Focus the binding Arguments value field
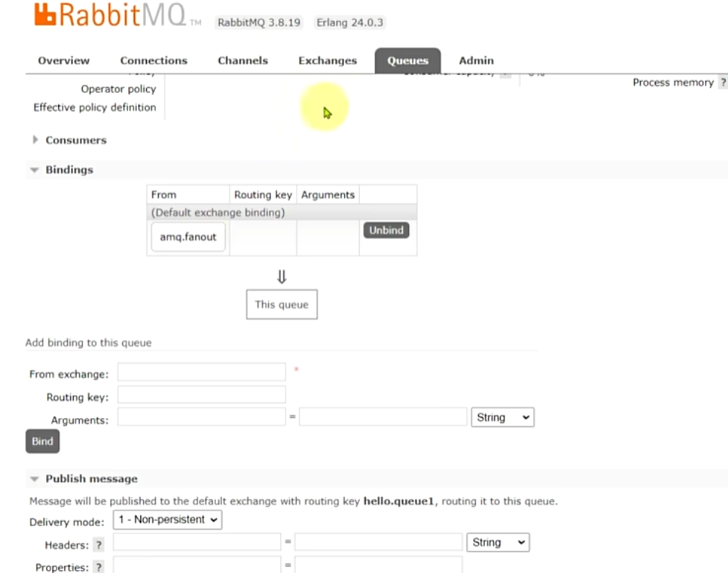728x573 pixels. coord(383,417)
